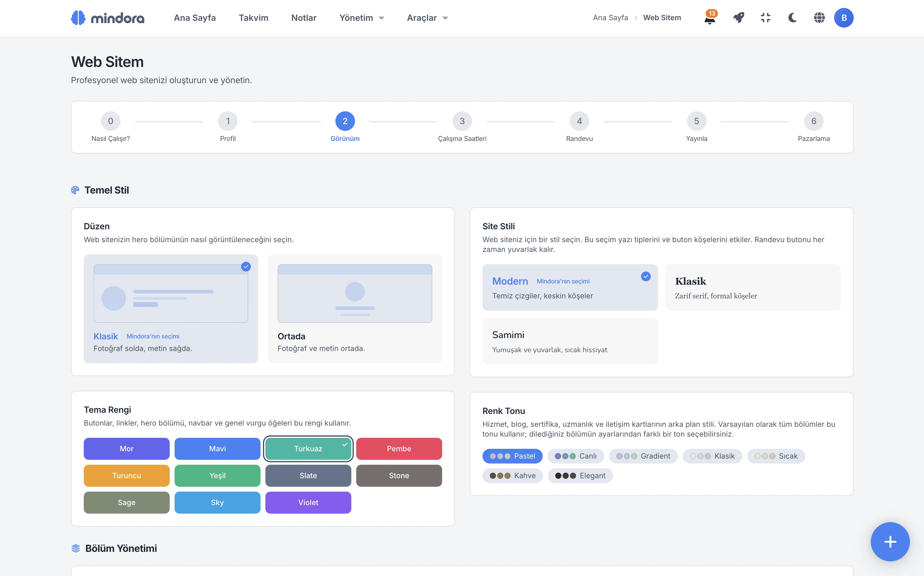This screenshot has width=924, height=576.
Task: Open the Notlar nav item
Action: [x=304, y=18]
